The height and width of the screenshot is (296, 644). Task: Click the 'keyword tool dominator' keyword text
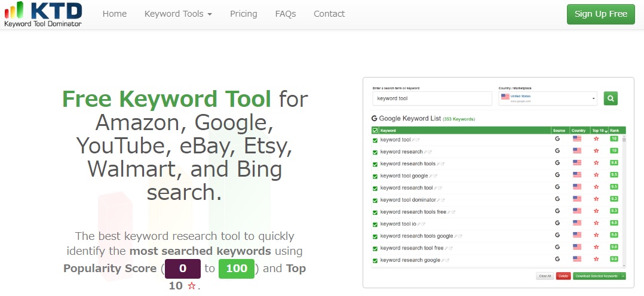tap(408, 200)
